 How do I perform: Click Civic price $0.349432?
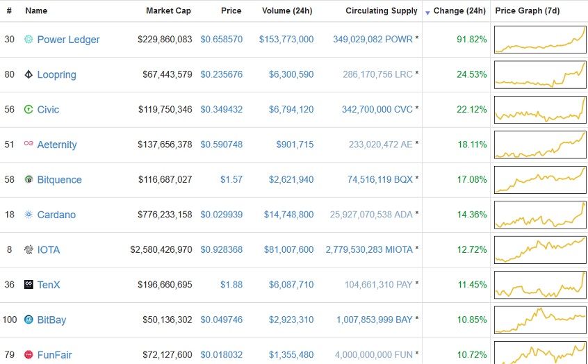point(221,110)
